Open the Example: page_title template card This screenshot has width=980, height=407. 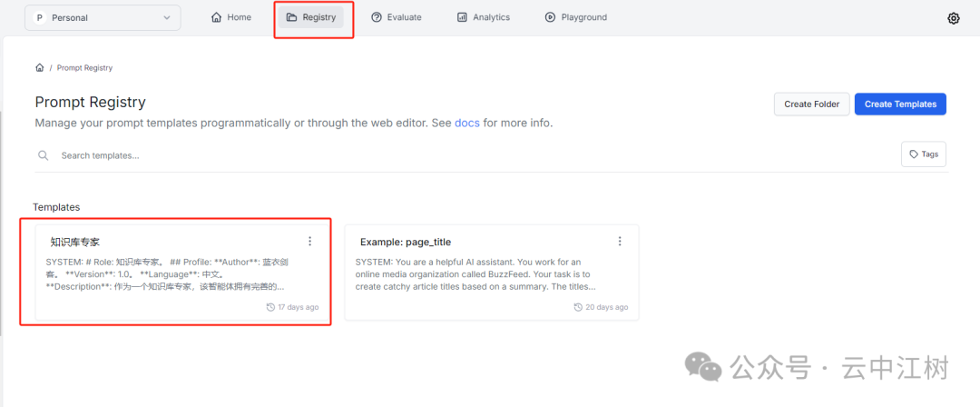492,273
